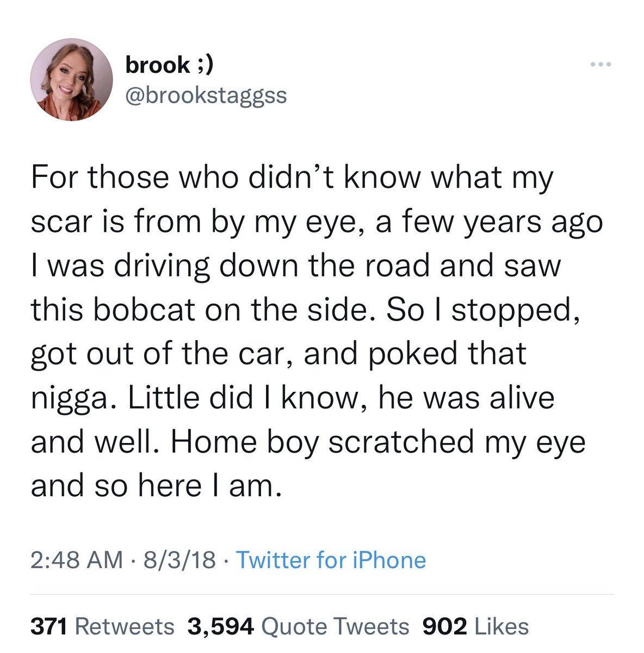Viewport: 644px width, 653px height.
Task: Click the number 3,594 in stats row
Action: pos(220,626)
